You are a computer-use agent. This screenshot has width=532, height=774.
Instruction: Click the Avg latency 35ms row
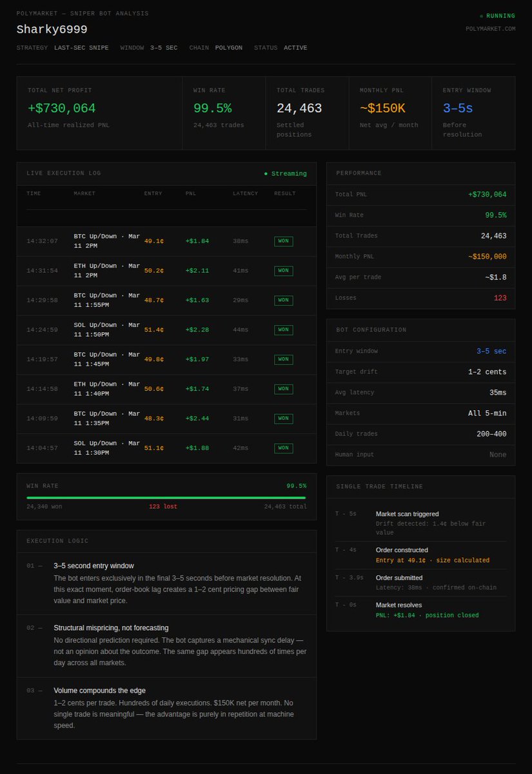click(x=420, y=393)
